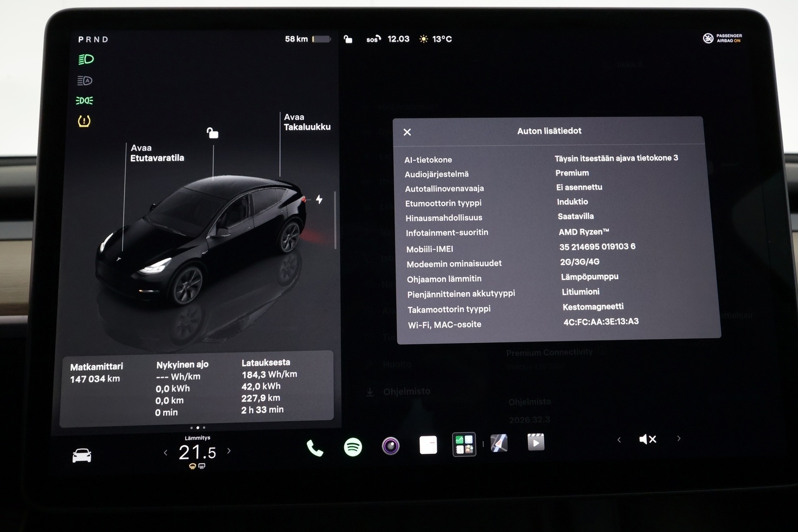This screenshot has width=798, height=532.
Task: Close the Auton lisätiedot dialog
Action: point(407,132)
